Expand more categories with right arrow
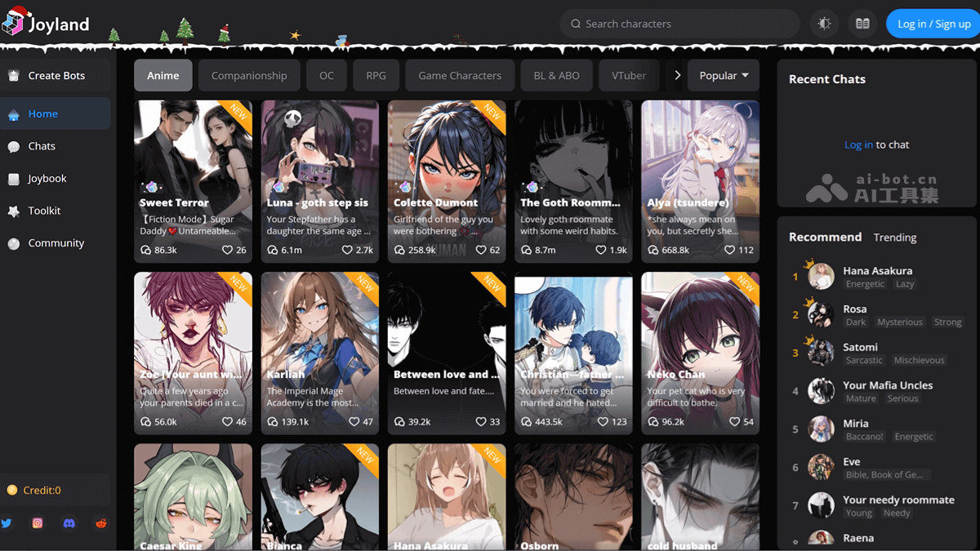 click(x=677, y=75)
